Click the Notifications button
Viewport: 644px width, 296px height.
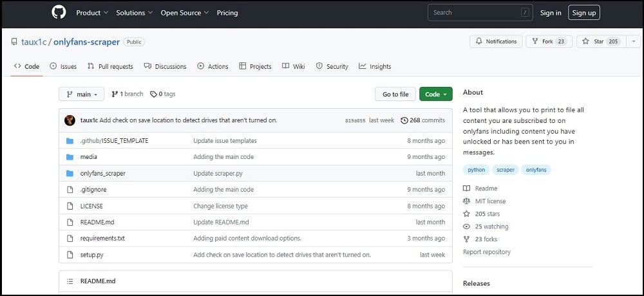496,41
